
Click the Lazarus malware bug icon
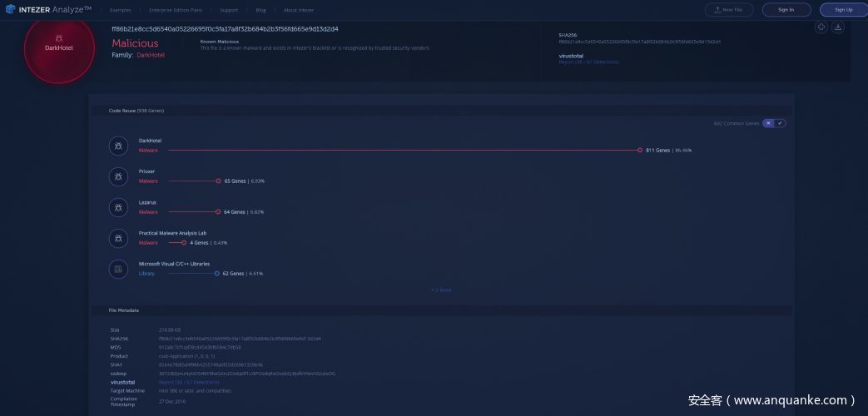pos(118,207)
